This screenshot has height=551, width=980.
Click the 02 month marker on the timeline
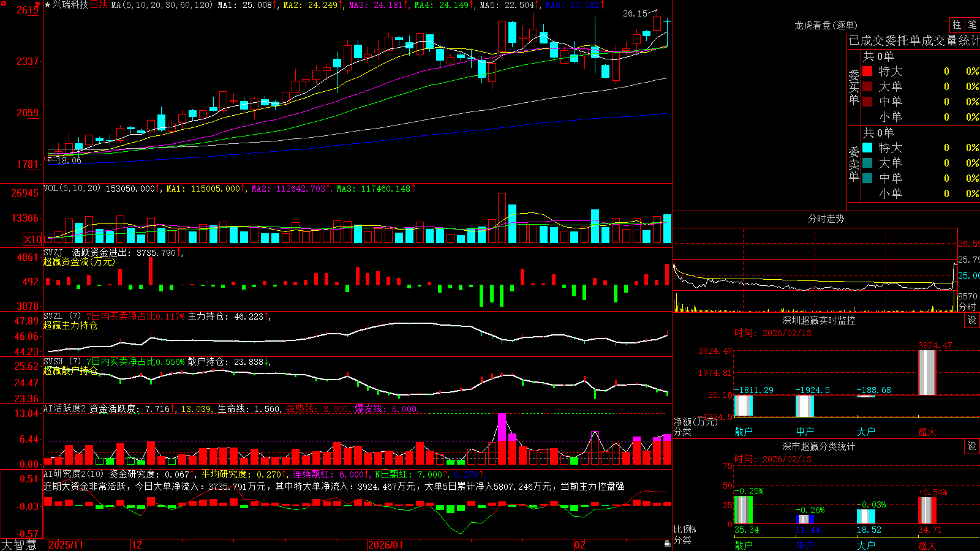pos(579,545)
